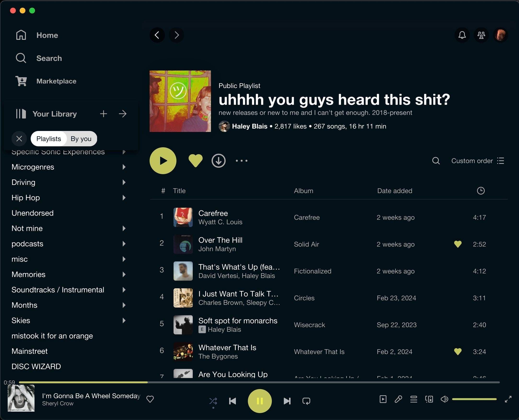Unlike the Over The Hill track

pos(458,244)
